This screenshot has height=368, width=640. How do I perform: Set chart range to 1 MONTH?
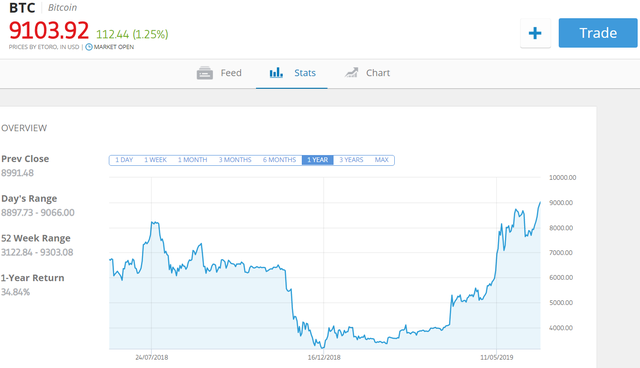coord(192,160)
